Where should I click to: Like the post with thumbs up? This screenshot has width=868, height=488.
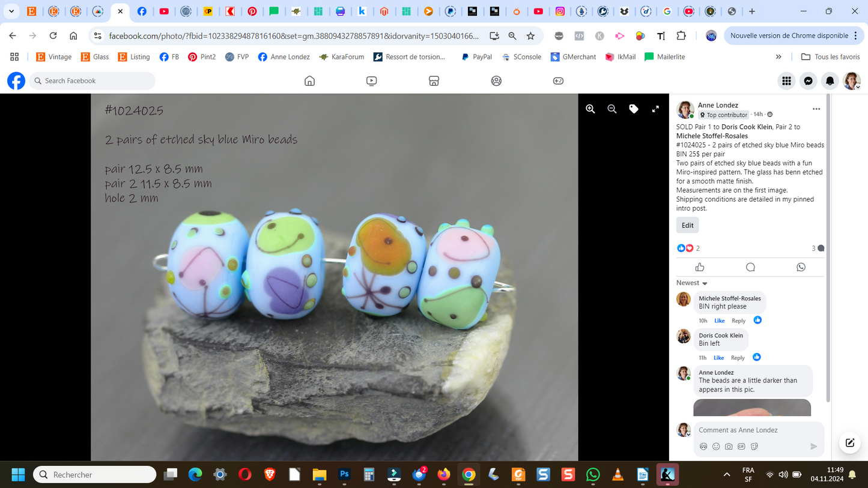pyautogui.click(x=700, y=267)
